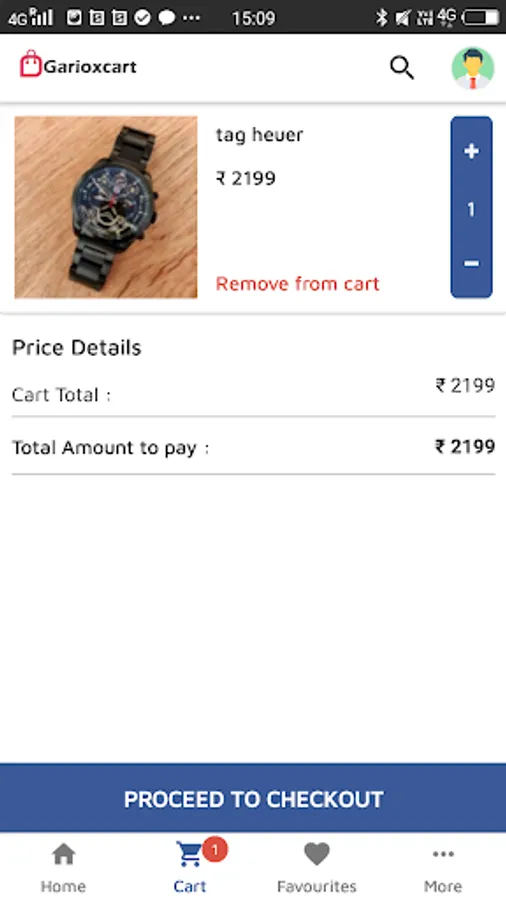Tap the red cart badge count
The image size is (506, 900).
(x=215, y=849)
